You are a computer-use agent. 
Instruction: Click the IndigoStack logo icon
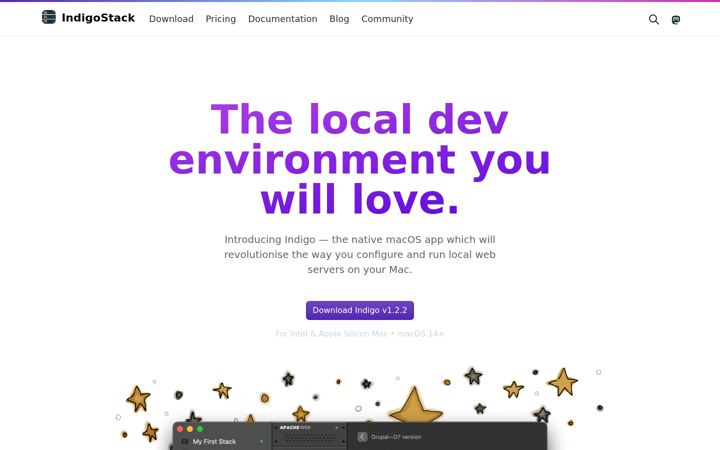click(49, 17)
